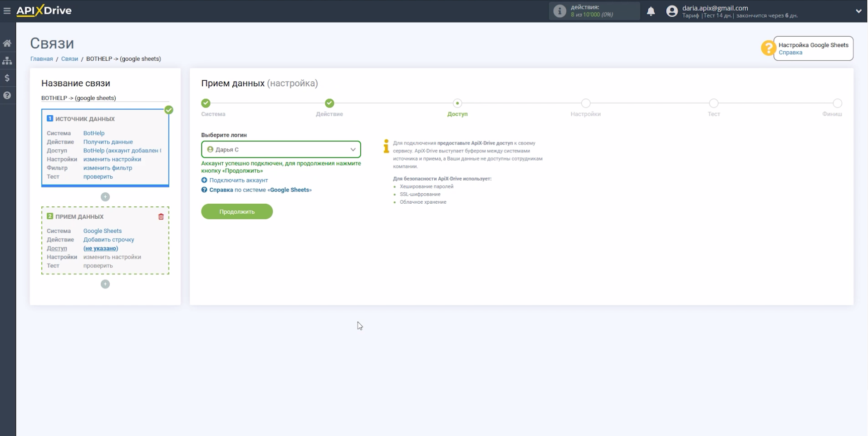Go to Система step
The image size is (868, 436).
206,103
